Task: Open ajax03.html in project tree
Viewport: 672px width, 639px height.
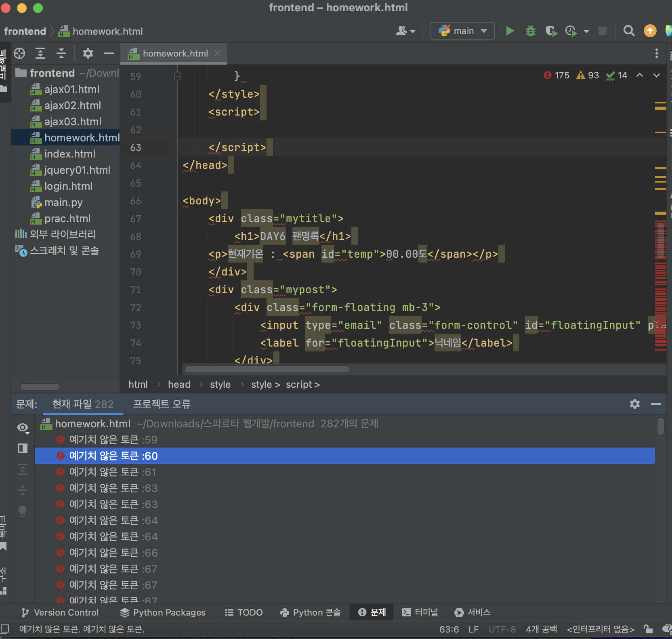Action: 66,122
